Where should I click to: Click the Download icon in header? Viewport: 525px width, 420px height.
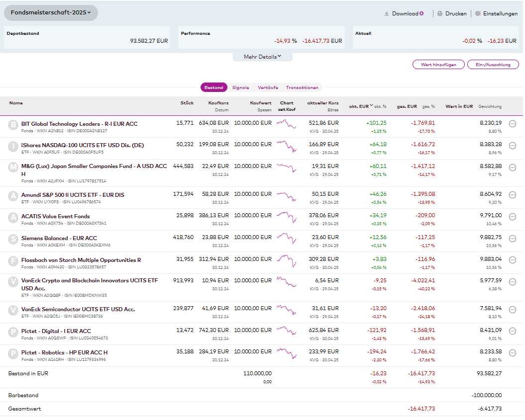click(386, 14)
